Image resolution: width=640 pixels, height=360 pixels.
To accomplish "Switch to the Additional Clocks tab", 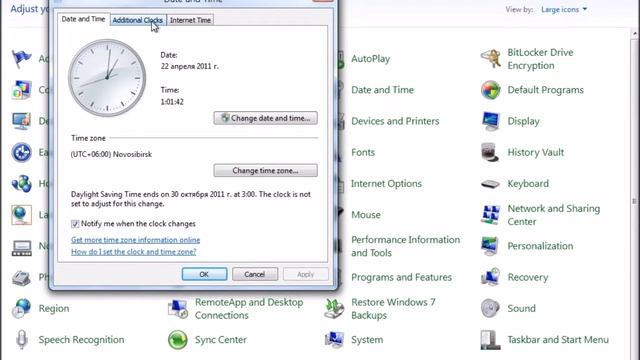I will [x=138, y=20].
